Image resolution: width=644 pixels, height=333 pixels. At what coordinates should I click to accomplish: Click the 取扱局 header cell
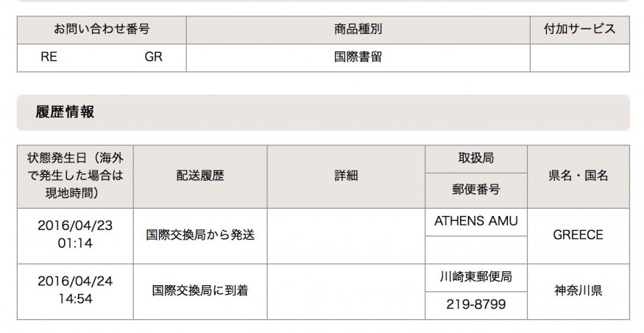(x=475, y=158)
